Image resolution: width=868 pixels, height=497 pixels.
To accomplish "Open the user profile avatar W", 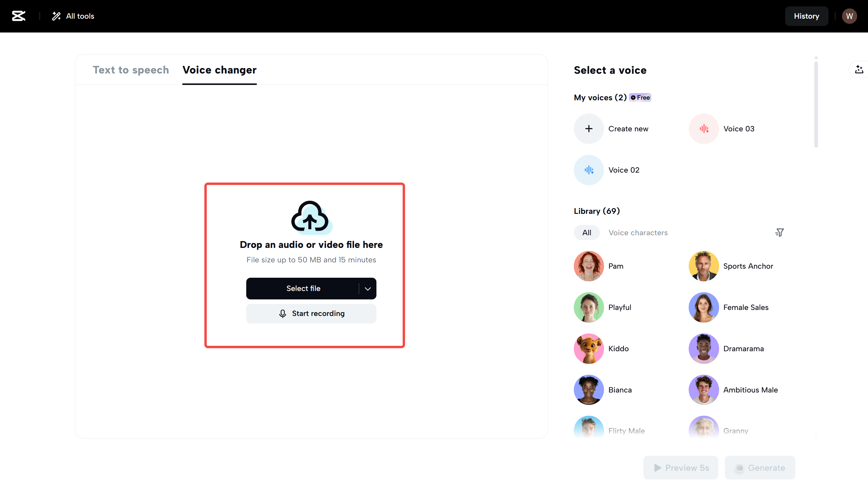I will [849, 16].
